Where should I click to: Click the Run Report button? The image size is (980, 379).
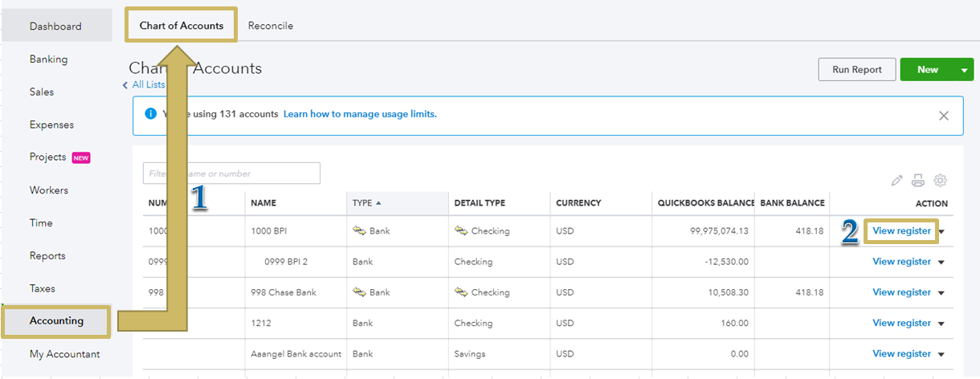point(857,70)
